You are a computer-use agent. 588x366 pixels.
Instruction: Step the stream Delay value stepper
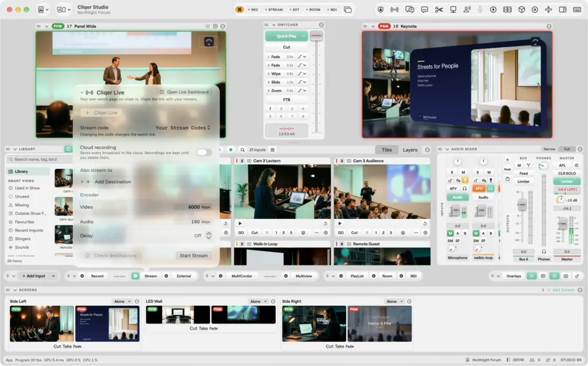tap(209, 236)
